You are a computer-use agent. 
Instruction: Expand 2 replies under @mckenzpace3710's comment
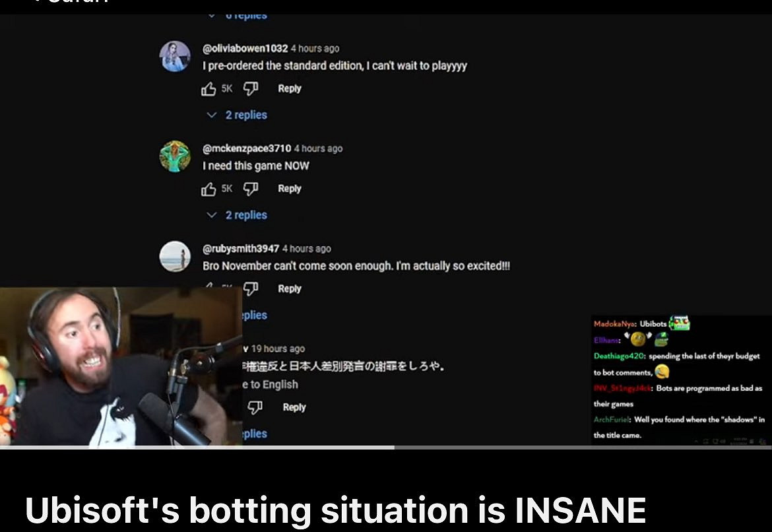(238, 215)
